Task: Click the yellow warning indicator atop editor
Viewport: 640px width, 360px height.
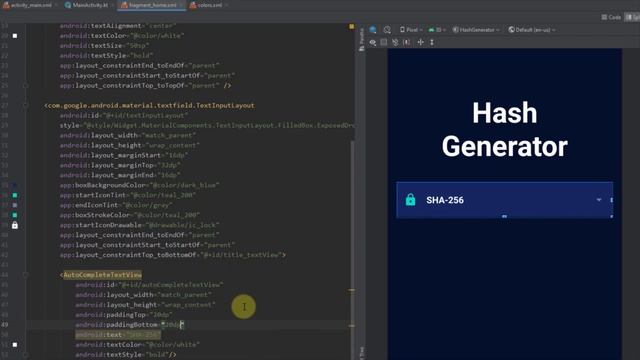Action: (x=351, y=26)
